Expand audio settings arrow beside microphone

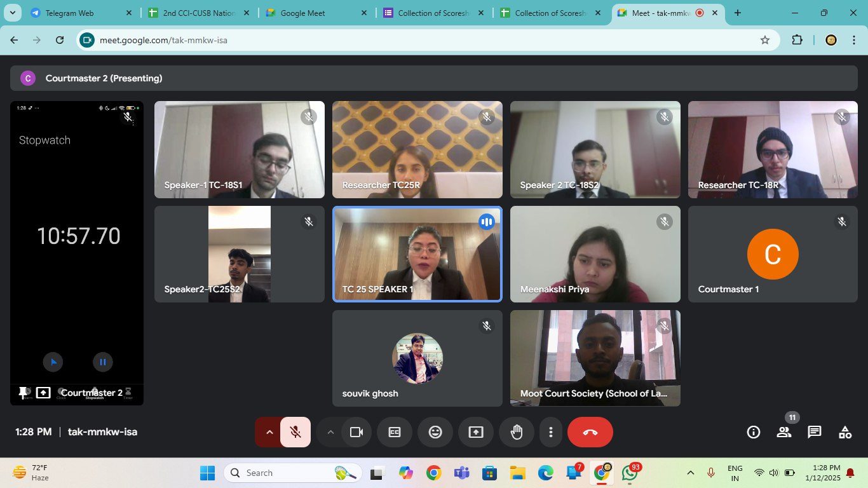pyautogui.click(x=269, y=432)
